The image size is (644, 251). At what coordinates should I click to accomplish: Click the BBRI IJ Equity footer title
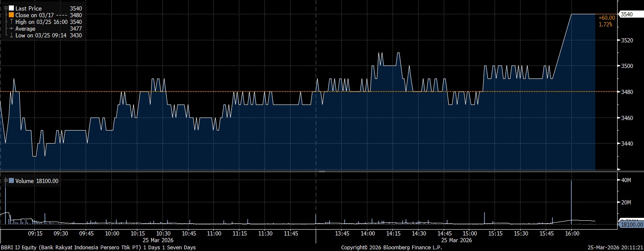tap(98, 248)
